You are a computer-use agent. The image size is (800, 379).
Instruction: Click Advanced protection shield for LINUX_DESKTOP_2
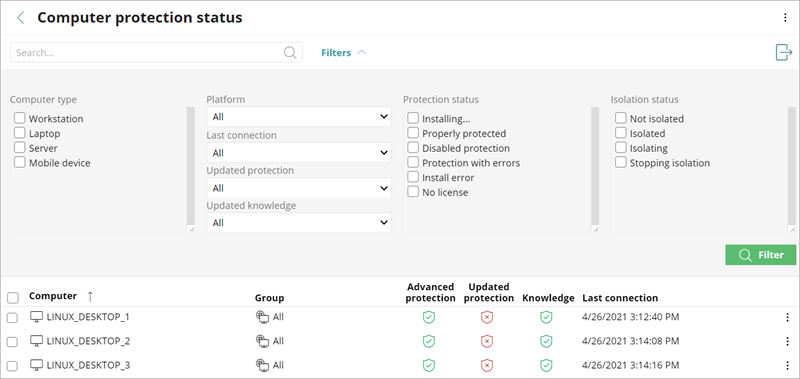point(429,341)
